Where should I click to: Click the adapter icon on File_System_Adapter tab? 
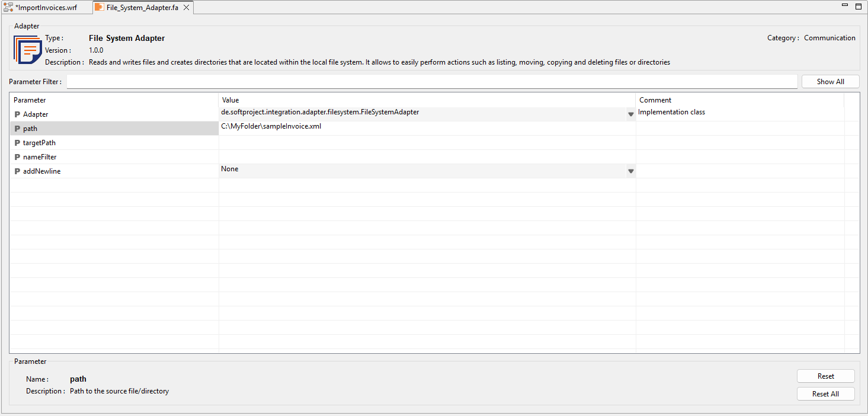(100, 7)
